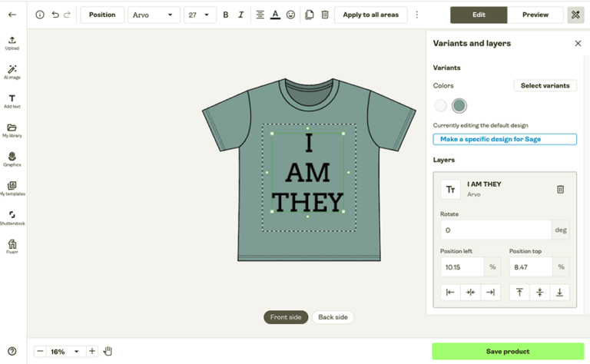Click the undo arrow
This screenshot has height=364, width=590.
[55, 15]
